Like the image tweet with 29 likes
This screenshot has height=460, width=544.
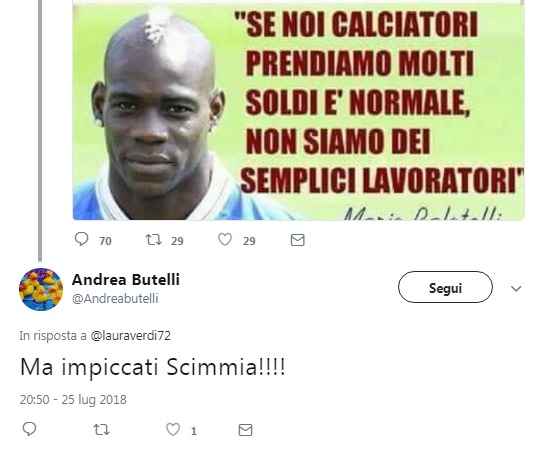click(225, 239)
